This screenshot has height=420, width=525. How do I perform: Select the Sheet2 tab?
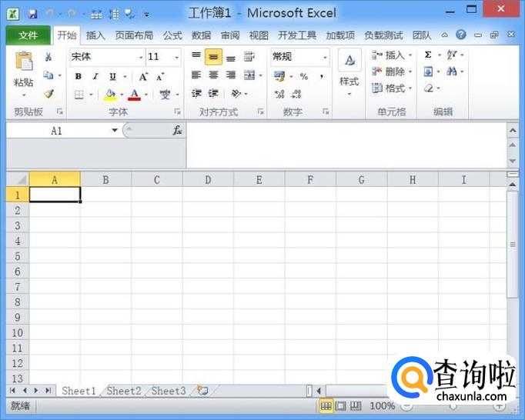pyautogui.click(x=123, y=391)
